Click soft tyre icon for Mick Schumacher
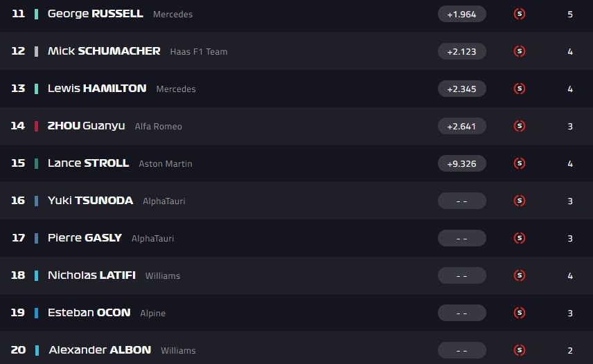 pyautogui.click(x=520, y=51)
